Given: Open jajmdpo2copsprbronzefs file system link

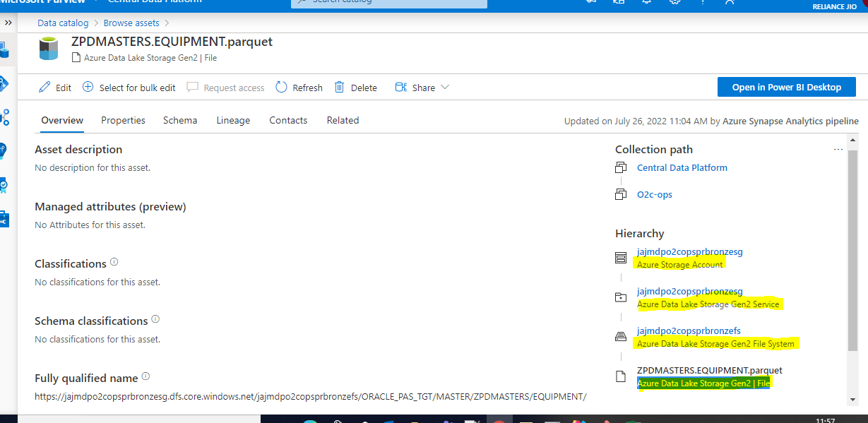Looking at the screenshot, I should coord(689,330).
